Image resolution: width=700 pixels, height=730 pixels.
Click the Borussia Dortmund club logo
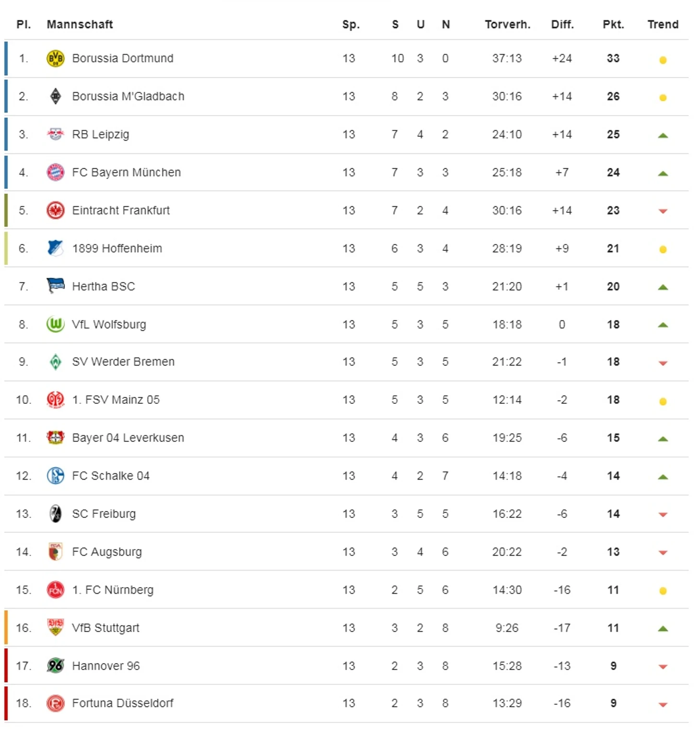coord(56,59)
